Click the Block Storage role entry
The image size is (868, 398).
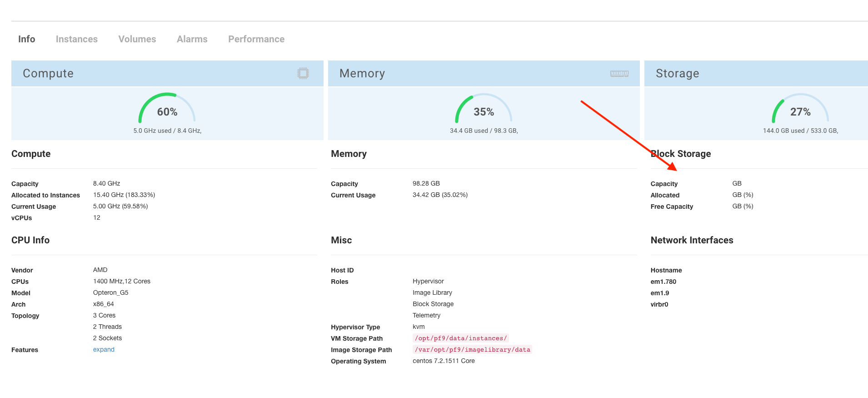[433, 304]
